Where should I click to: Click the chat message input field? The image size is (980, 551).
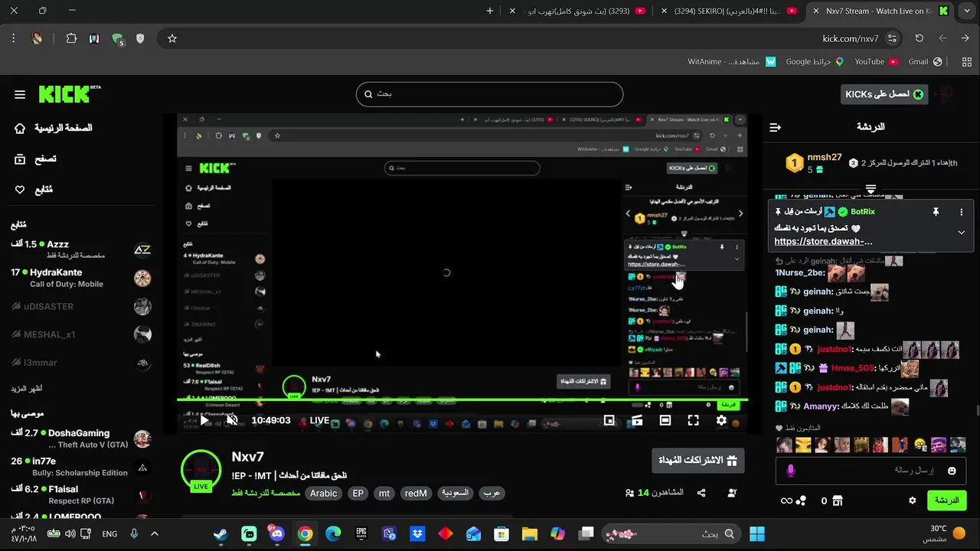[x=871, y=471]
